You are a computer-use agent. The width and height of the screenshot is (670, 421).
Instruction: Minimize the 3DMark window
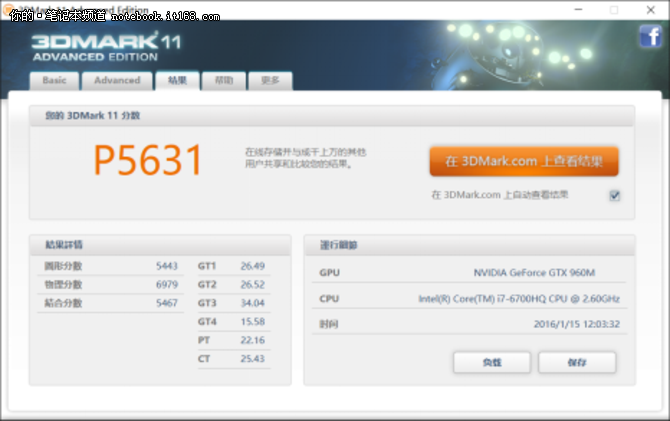577,9
